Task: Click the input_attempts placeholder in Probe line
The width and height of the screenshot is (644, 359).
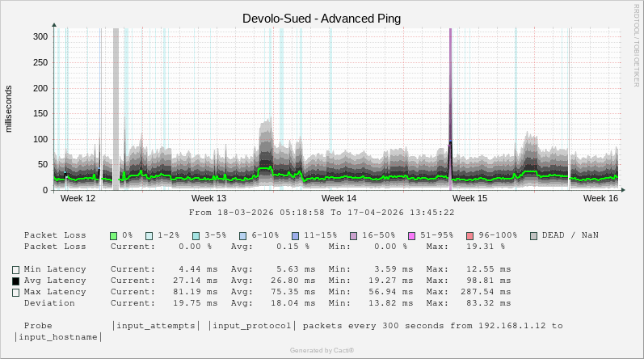Action: (x=157, y=326)
